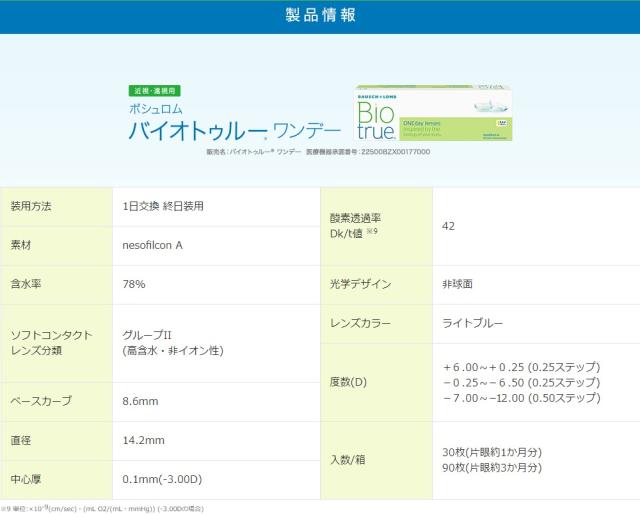Select the ソフトコンタクトレンズ分類 label
The height and width of the screenshot is (515, 640).
coord(52,343)
